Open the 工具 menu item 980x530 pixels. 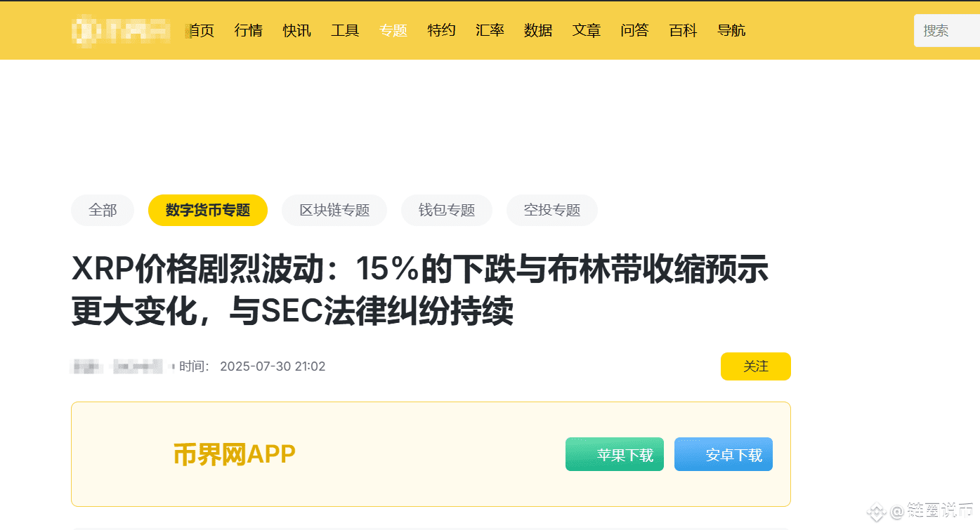(345, 30)
